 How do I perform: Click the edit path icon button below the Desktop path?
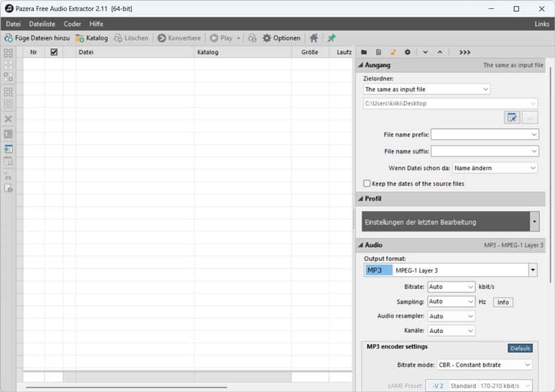pyautogui.click(x=512, y=117)
